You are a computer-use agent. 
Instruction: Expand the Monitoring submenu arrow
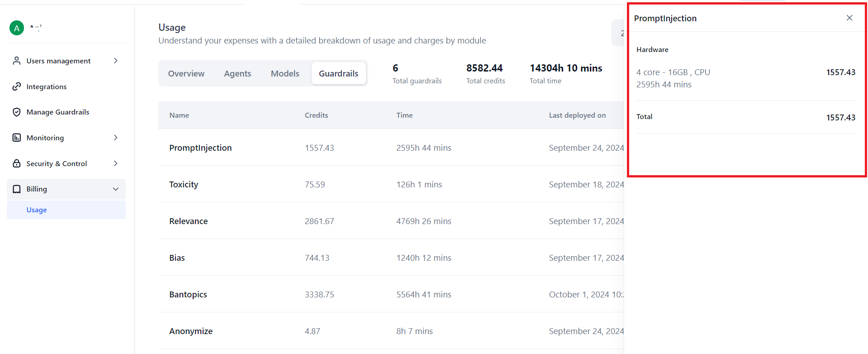[116, 138]
